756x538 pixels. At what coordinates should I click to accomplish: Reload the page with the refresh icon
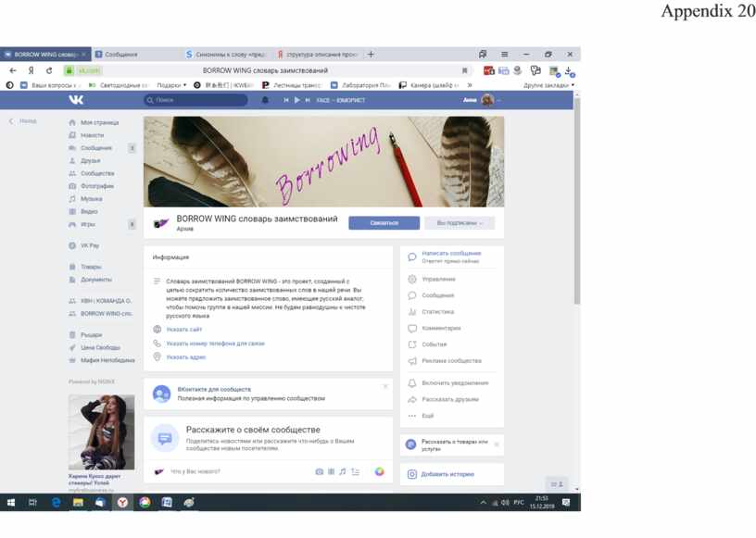(x=49, y=70)
